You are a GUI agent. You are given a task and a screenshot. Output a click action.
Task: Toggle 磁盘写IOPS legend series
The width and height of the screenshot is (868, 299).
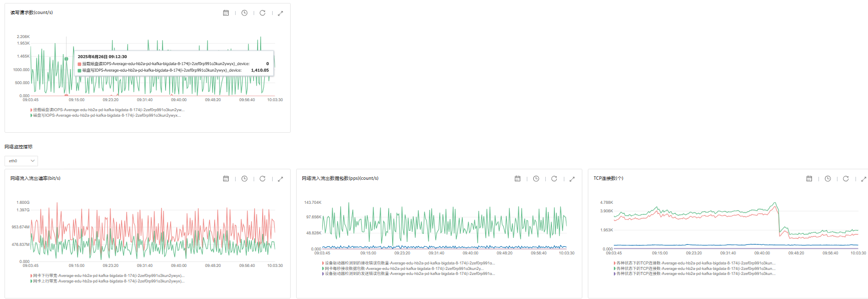coord(106,115)
